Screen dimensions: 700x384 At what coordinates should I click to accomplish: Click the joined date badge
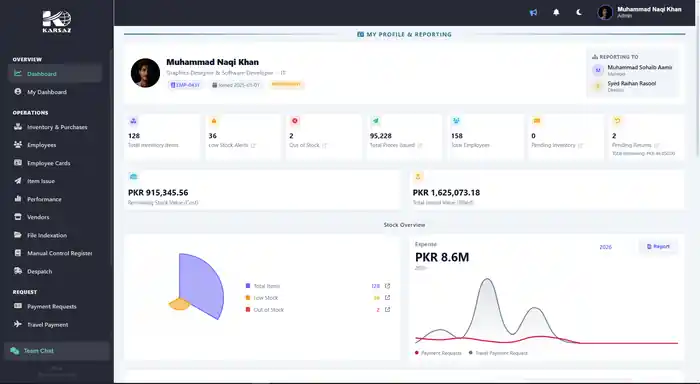coord(236,85)
